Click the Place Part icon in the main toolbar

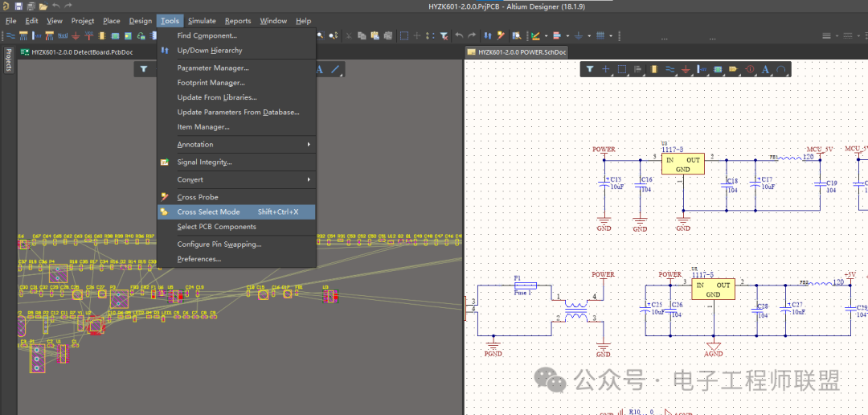tap(102, 36)
